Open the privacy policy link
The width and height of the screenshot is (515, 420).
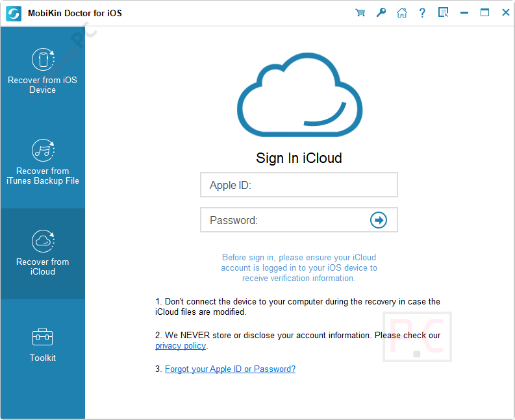(x=181, y=346)
